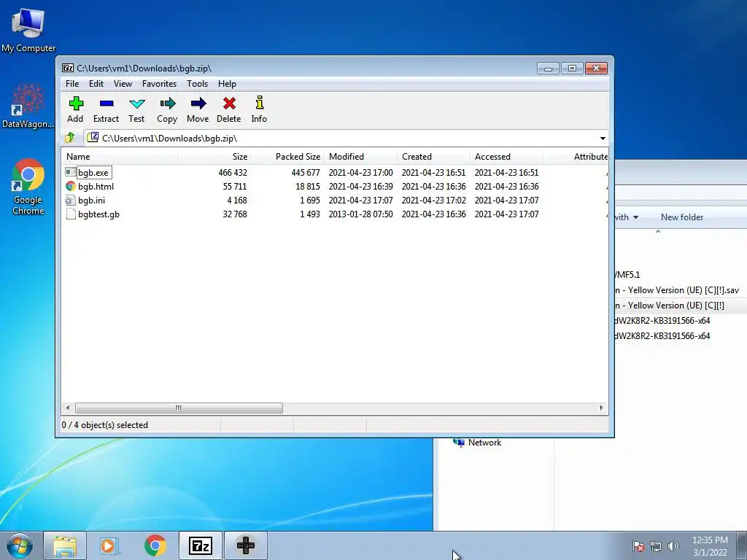Screen dimensions: 747x560
Task: Click the Show desktop button
Action: [x=743, y=545]
